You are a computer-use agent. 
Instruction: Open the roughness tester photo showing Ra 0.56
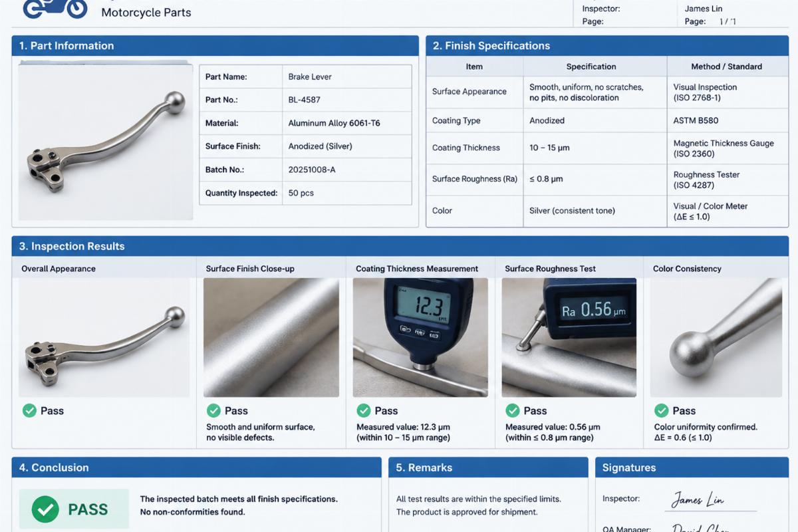pos(569,338)
